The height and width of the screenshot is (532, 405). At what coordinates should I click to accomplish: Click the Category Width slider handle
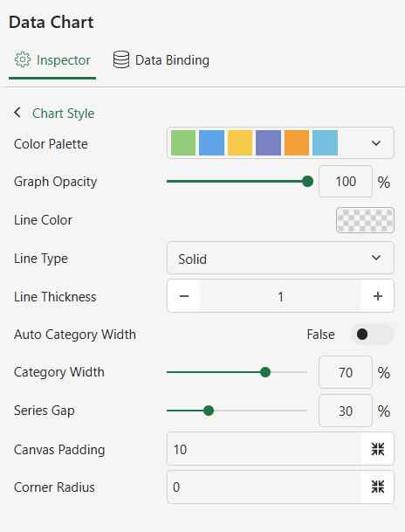point(265,372)
